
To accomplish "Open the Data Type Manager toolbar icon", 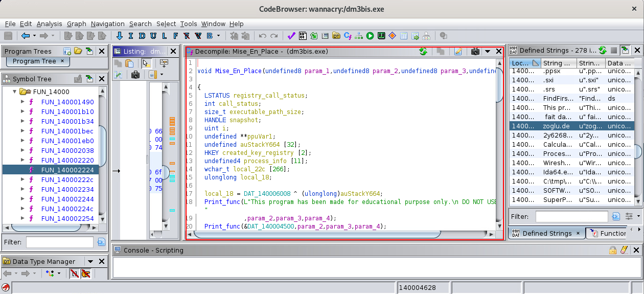I will pyautogui.click(x=336, y=36).
